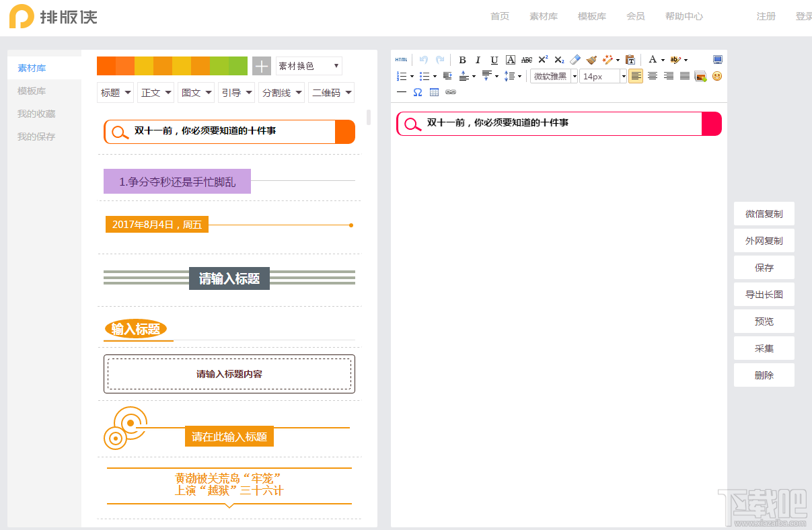Click the indent paragraph icon
This screenshot has height=530, width=812.
click(447, 76)
